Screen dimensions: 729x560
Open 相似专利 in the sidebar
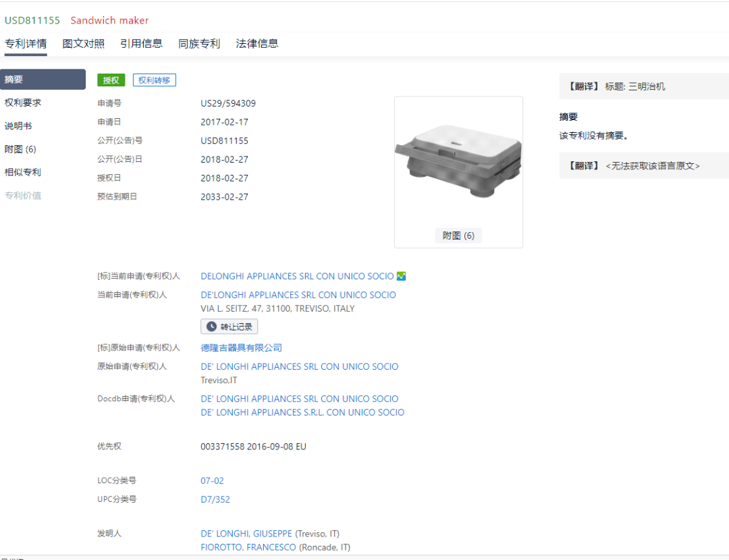(23, 173)
